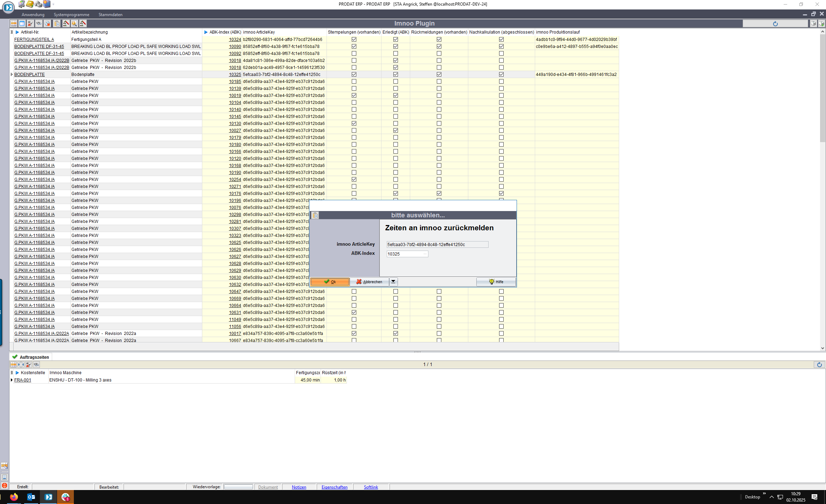
Task: Click the wizard star wand toolbar icon
Action: tap(75, 23)
